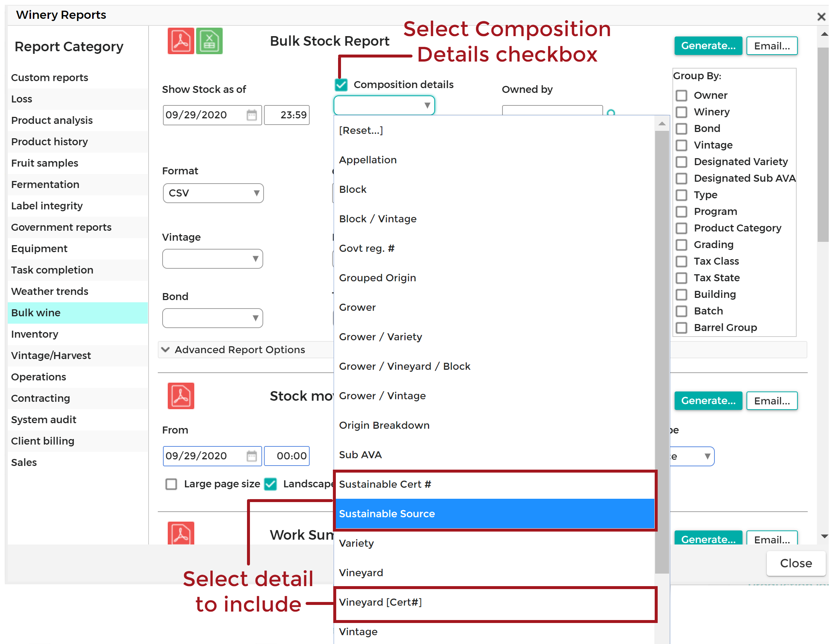Uncheck the Composition details checkbox
Image resolution: width=835 pixels, height=644 pixels.
[341, 84]
